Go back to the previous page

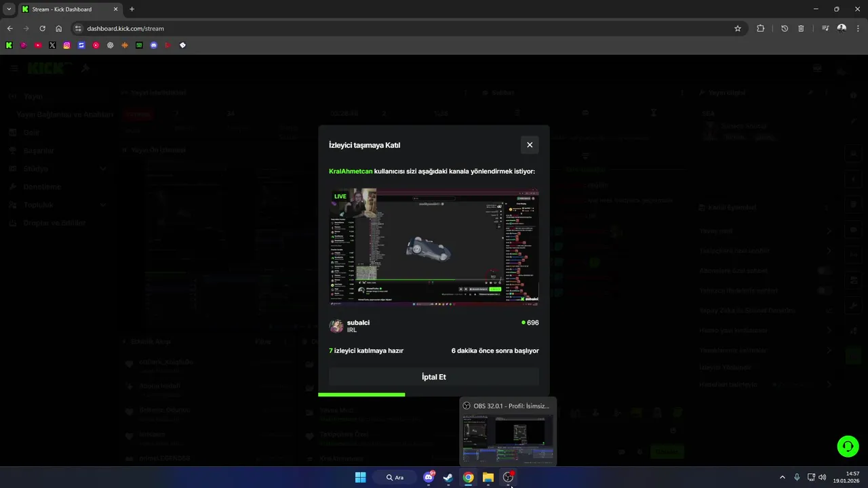[x=9, y=28]
